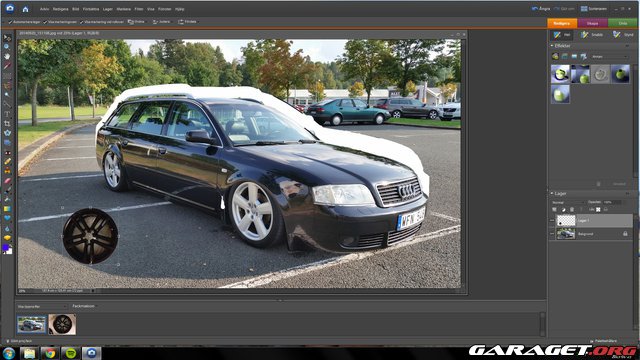640x360 pixels.
Task: Create a new layer in Lager panel
Action: (554, 210)
